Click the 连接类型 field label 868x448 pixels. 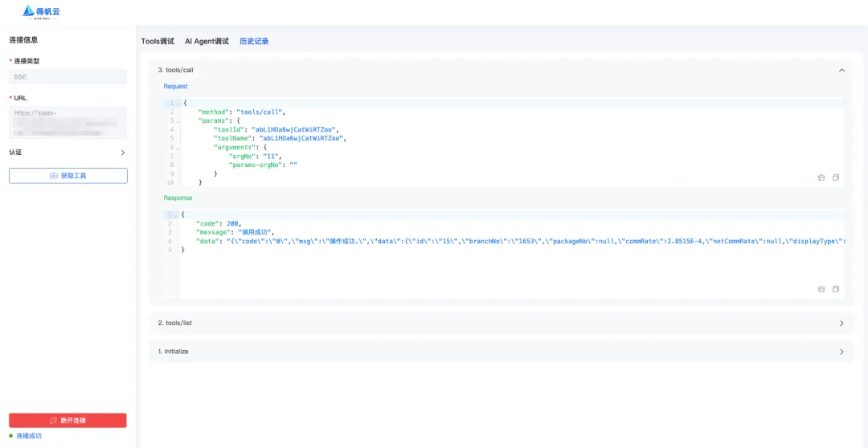point(27,61)
